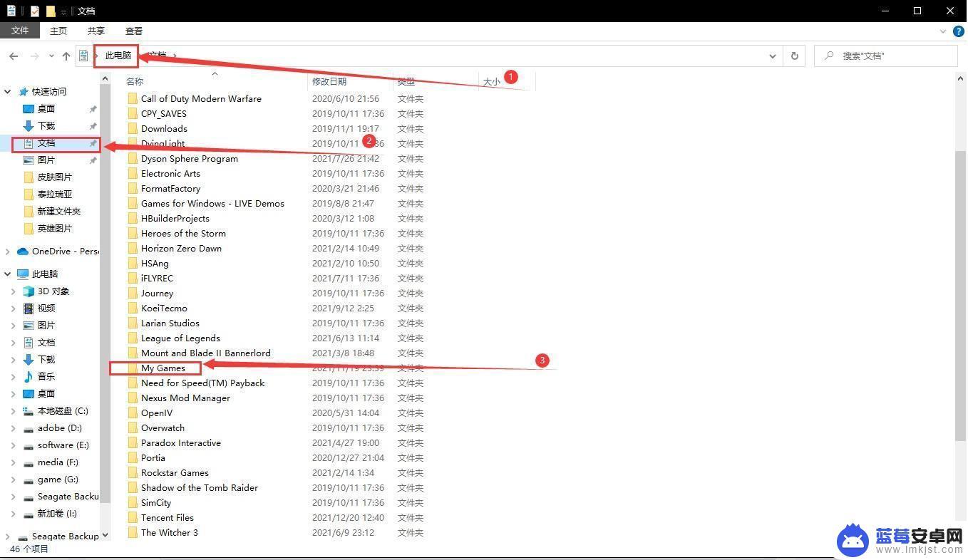This screenshot has width=968, height=560.
Task: Open the 新建文件夹 folder in quick access
Action: click(x=59, y=212)
